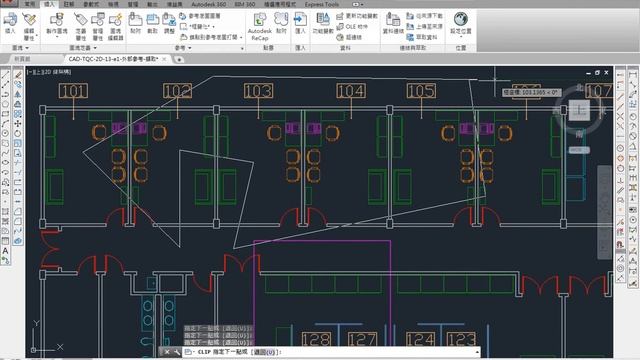
Task: Switch to the 註解 (Annotate) ribbon tab
Action: point(69,4)
